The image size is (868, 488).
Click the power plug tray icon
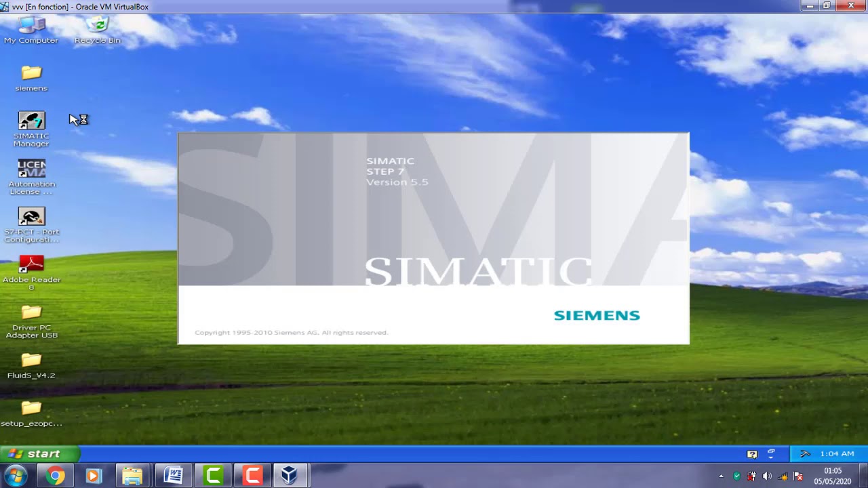[x=752, y=476]
